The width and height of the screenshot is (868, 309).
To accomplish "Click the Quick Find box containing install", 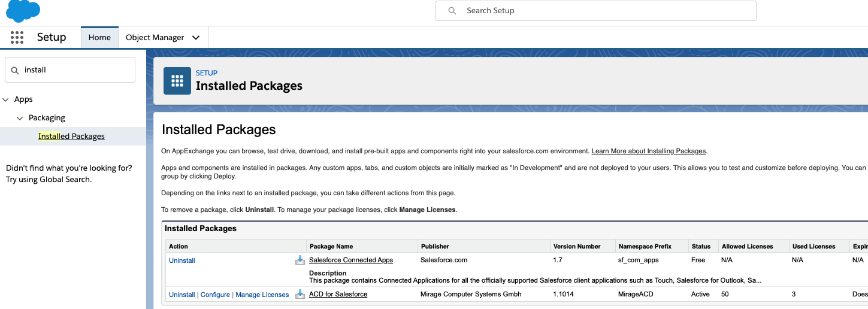I will click(x=70, y=70).
